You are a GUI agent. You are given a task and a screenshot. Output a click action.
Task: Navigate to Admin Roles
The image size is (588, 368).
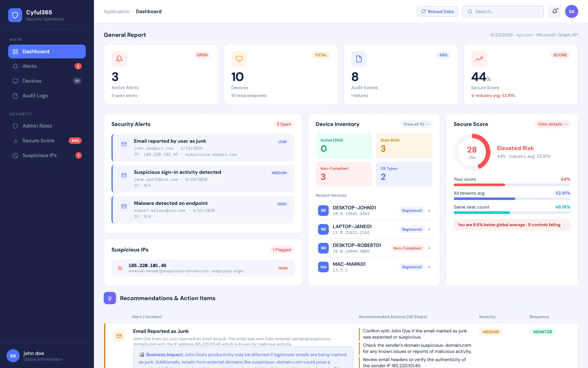click(x=47, y=126)
